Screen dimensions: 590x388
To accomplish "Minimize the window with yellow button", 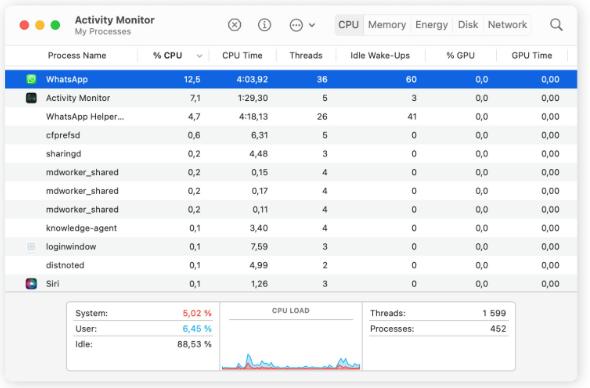I will click(x=40, y=25).
